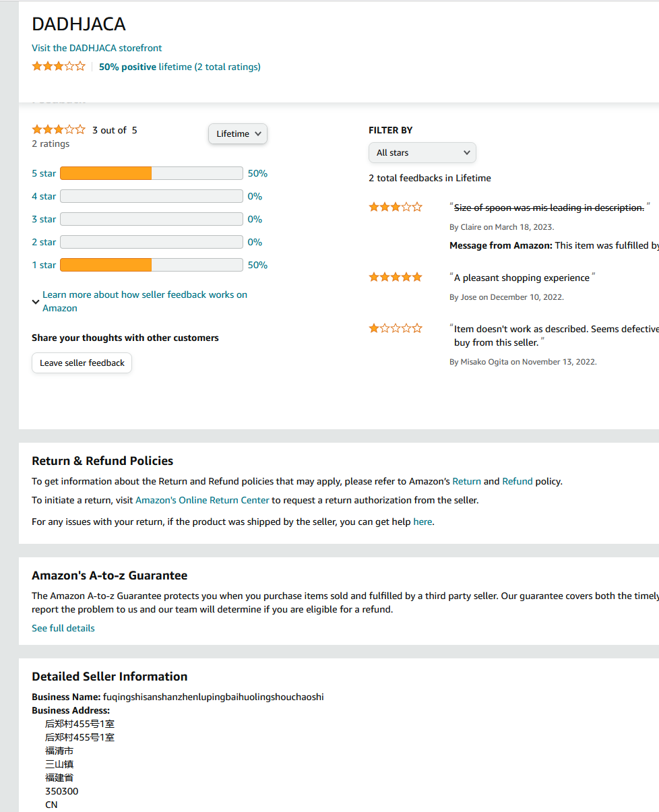Click the five-star icons on Jose's feedback

point(396,278)
